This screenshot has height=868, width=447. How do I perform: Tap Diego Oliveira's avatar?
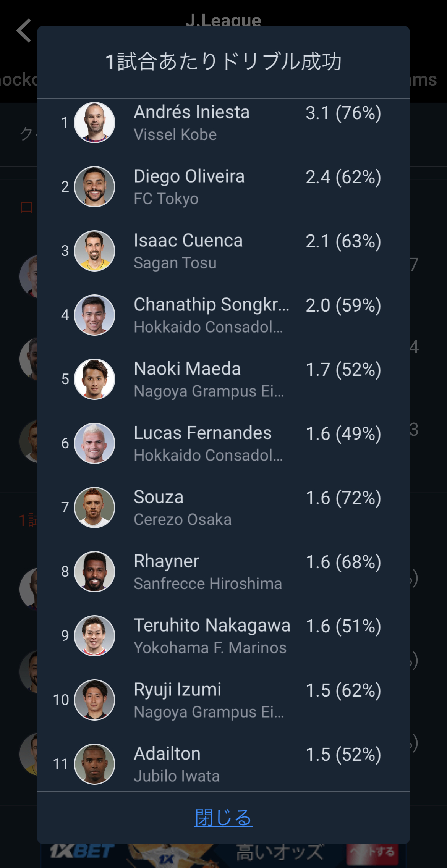94,187
